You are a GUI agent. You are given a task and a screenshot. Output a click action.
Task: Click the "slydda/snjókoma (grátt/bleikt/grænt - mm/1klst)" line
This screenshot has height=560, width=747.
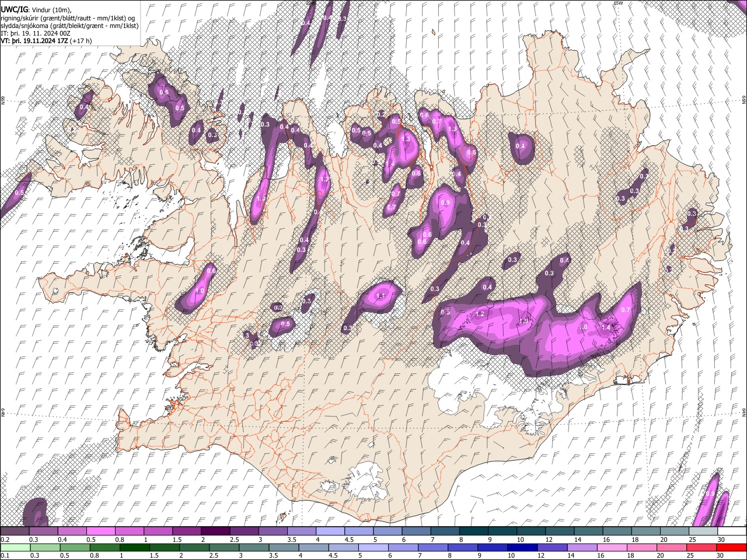[x=69, y=26]
